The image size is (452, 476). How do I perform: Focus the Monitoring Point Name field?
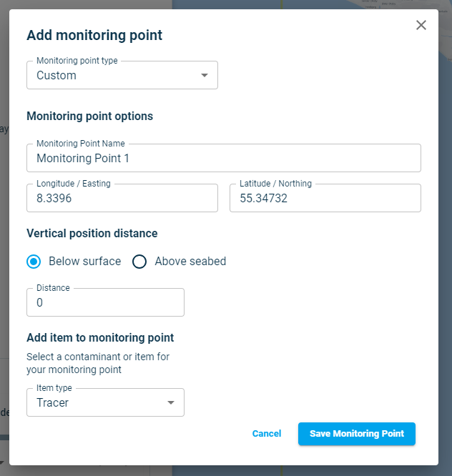[223, 159]
